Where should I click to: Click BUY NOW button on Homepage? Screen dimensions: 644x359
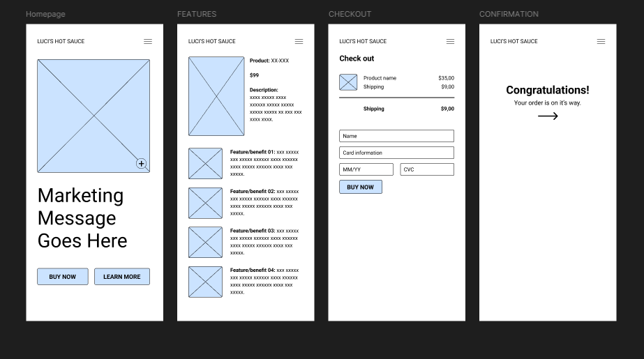(x=62, y=277)
